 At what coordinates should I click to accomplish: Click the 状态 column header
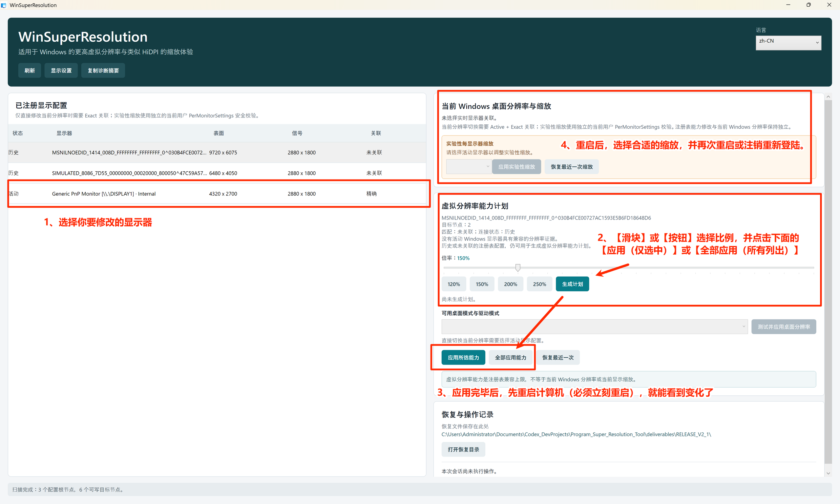point(18,133)
